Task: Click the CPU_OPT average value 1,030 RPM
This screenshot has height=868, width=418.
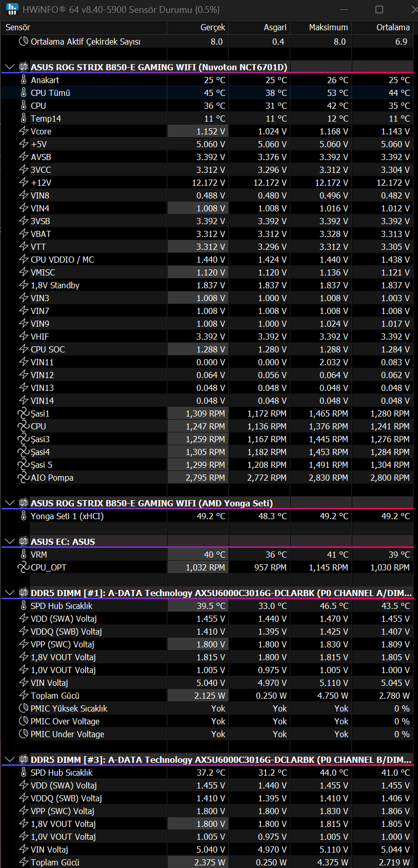Action: click(x=390, y=567)
